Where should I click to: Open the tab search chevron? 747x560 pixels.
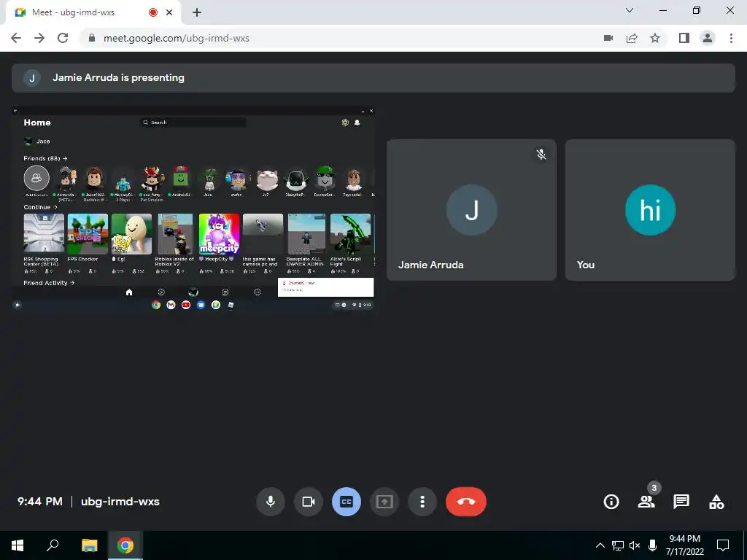click(630, 10)
